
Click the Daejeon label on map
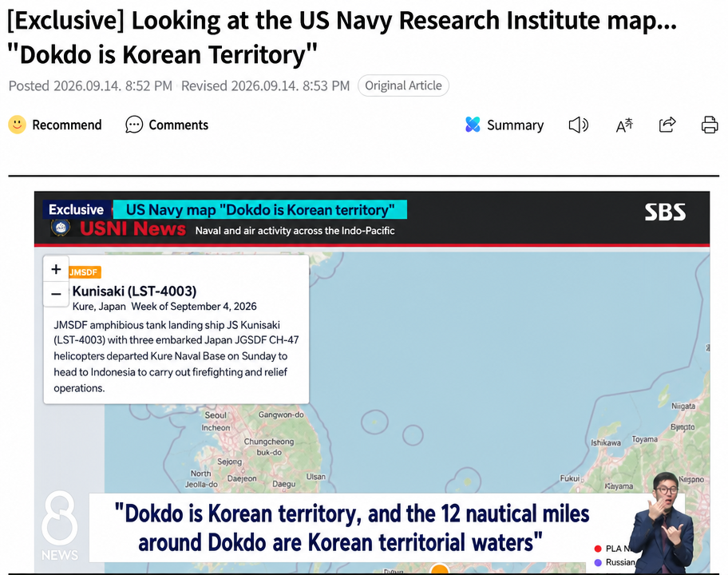tap(241, 478)
